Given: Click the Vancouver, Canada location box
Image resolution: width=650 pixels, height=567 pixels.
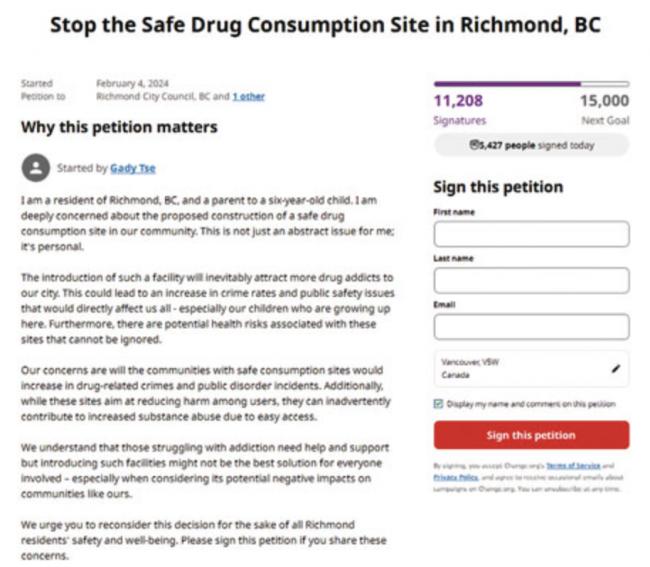Looking at the screenshot, I should [520, 369].
